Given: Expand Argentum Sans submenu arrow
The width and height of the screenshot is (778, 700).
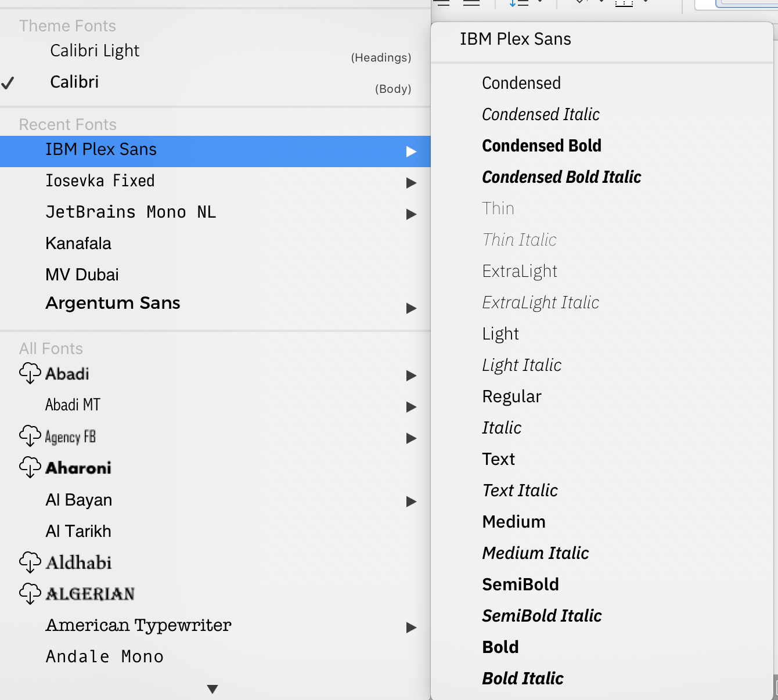Looking at the screenshot, I should pos(411,308).
